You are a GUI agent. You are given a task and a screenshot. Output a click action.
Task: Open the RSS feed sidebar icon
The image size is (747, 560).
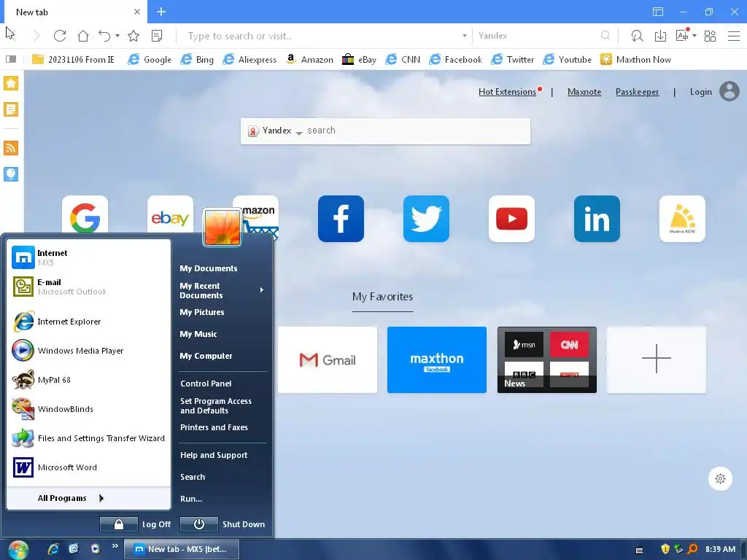[11, 147]
